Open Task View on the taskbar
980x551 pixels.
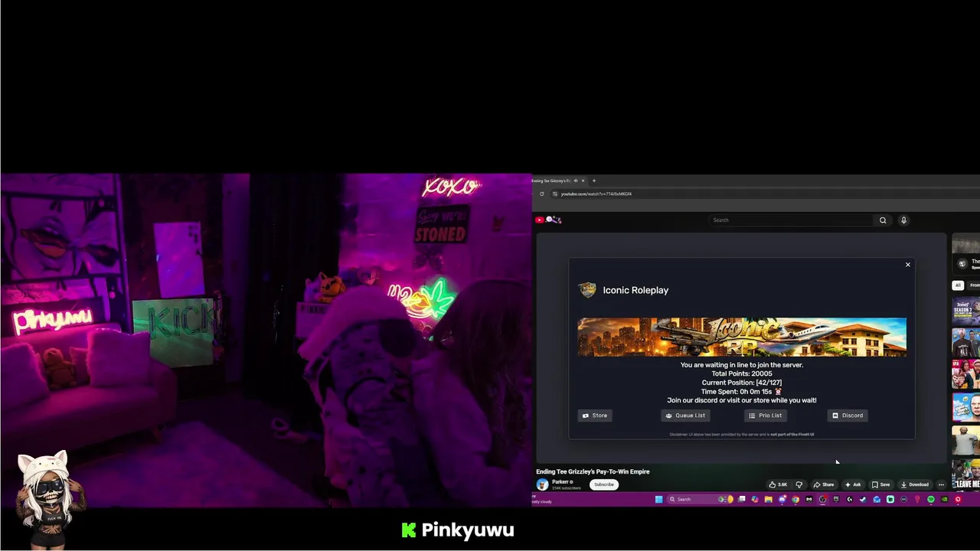click(x=741, y=499)
